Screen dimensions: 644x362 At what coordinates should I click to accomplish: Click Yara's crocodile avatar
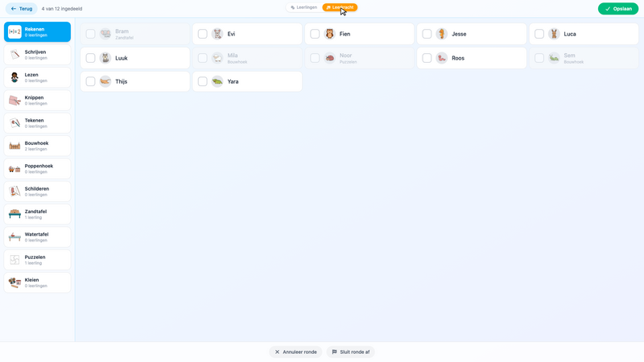tap(217, 81)
